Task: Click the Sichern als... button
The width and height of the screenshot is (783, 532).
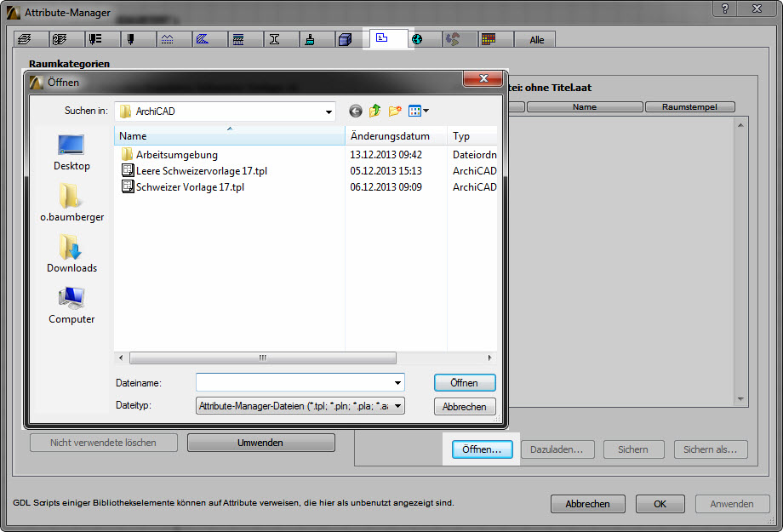Action: click(711, 449)
